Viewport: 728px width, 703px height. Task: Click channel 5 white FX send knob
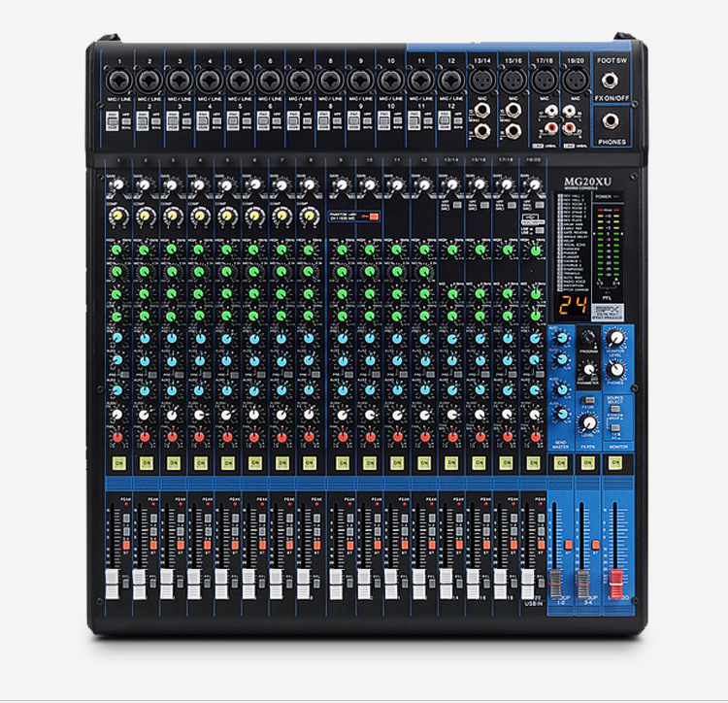click(x=226, y=415)
